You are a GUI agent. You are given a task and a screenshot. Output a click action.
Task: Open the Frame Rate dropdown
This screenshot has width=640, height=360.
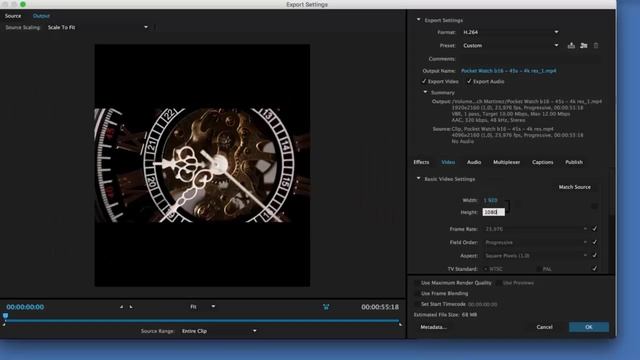tap(536, 229)
